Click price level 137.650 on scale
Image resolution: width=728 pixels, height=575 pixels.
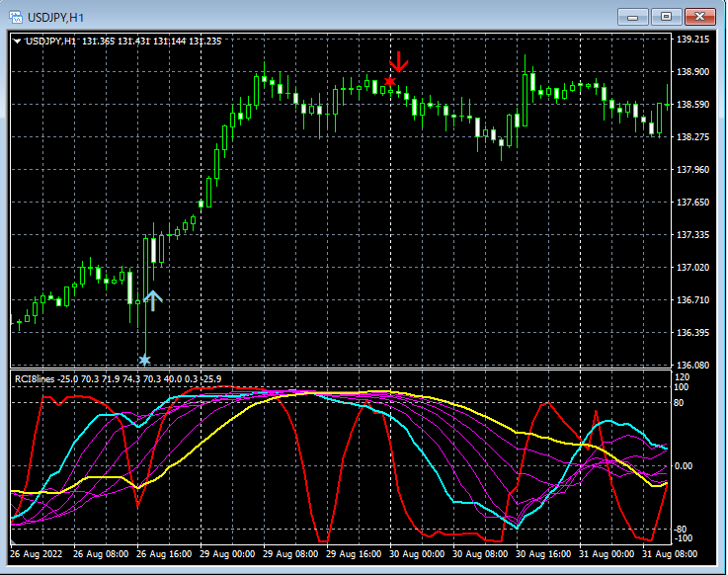(x=692, y=202)
